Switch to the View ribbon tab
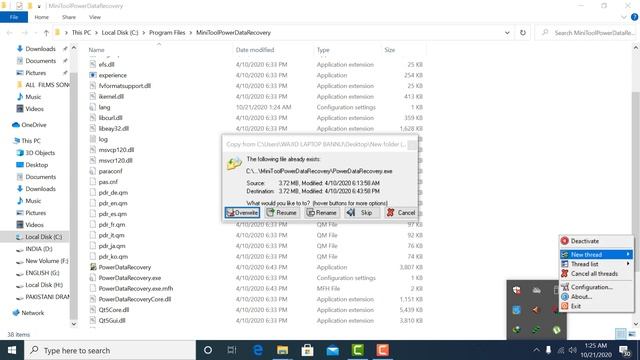The image size is (640, 360). (x=95, y=17)
